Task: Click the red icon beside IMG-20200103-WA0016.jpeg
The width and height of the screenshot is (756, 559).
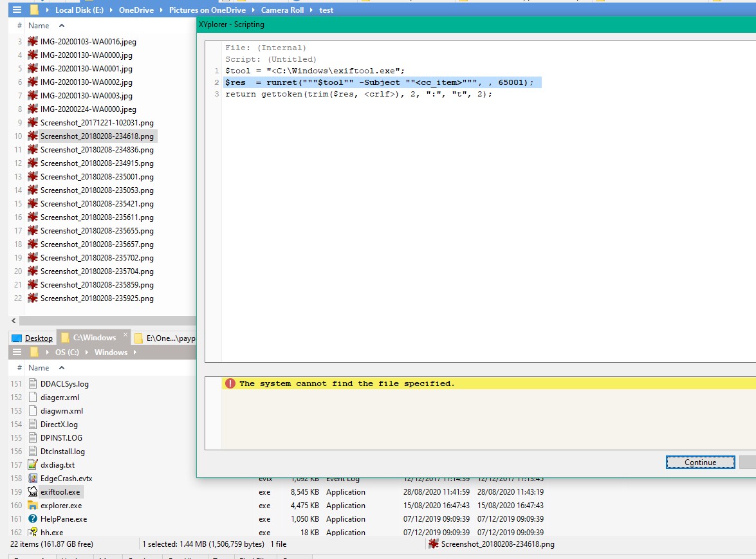Action: pyautogui.click(x=32, y=41)
